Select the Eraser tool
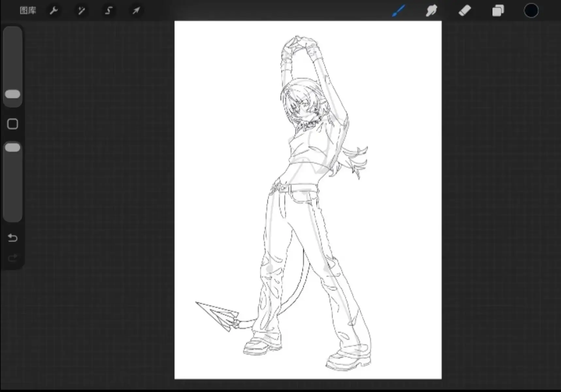Screen dimensions: 561x392 tap(465, 10)
